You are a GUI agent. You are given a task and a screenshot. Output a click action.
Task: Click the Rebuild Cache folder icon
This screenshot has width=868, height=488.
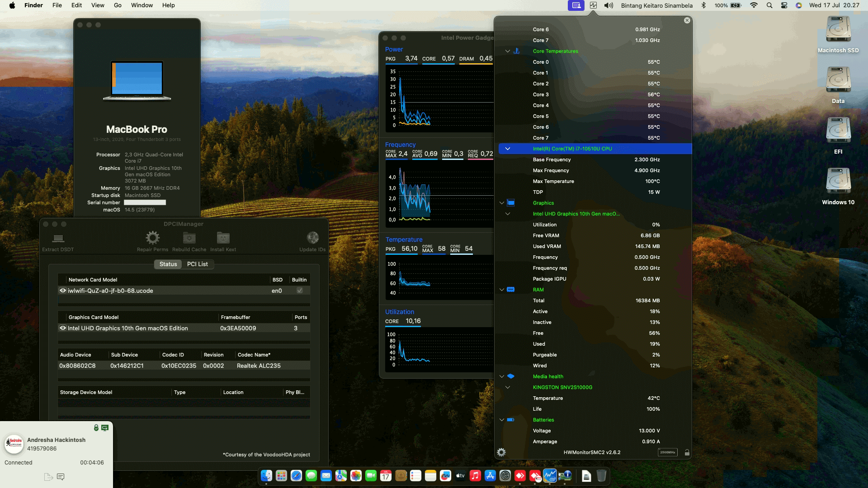pyautogui.click(x=189, y=238)
